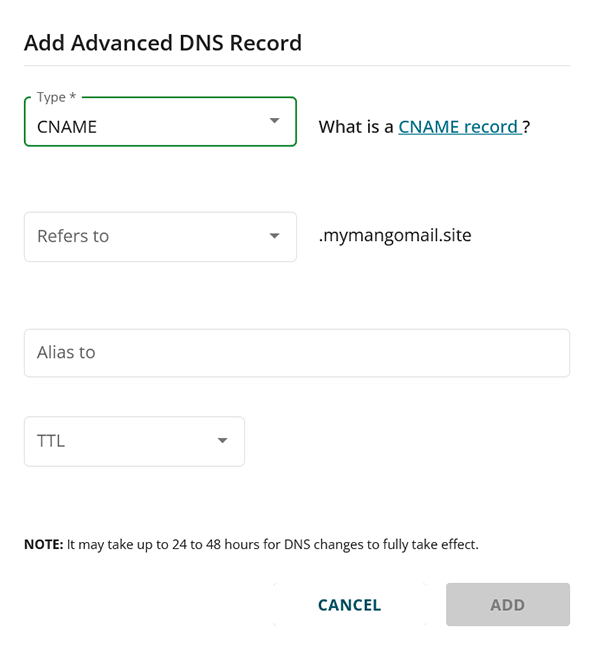Click the Add Advanced DNS Record heading

[163, 43]
